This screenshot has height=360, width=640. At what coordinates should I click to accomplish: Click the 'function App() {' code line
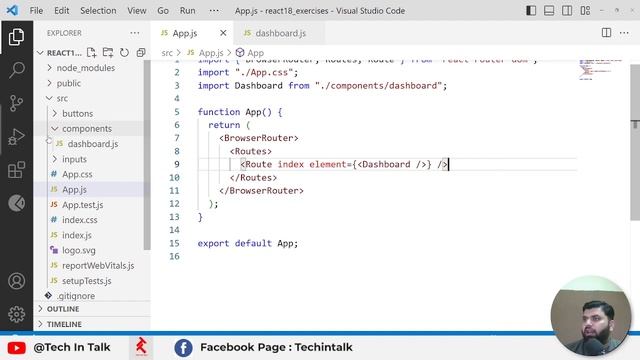pyautogui.click(x=240, y=112)
